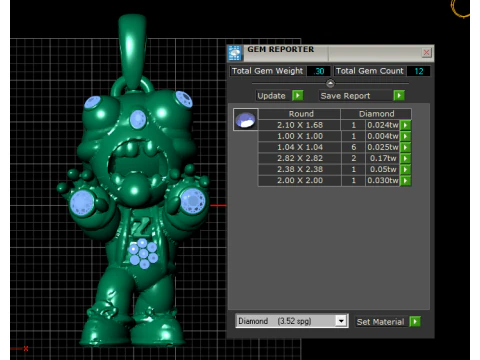Collapse panel with the small up-arrow handle
The image size is (480, 360).
[330, 83]
